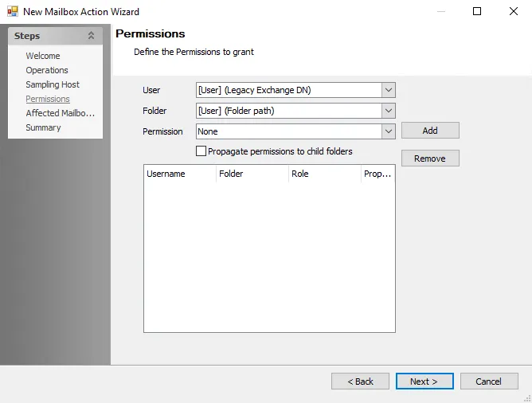This screenshot has width=532, height=403.
Task: Click the Prop... column header
Action: (378, 174)
